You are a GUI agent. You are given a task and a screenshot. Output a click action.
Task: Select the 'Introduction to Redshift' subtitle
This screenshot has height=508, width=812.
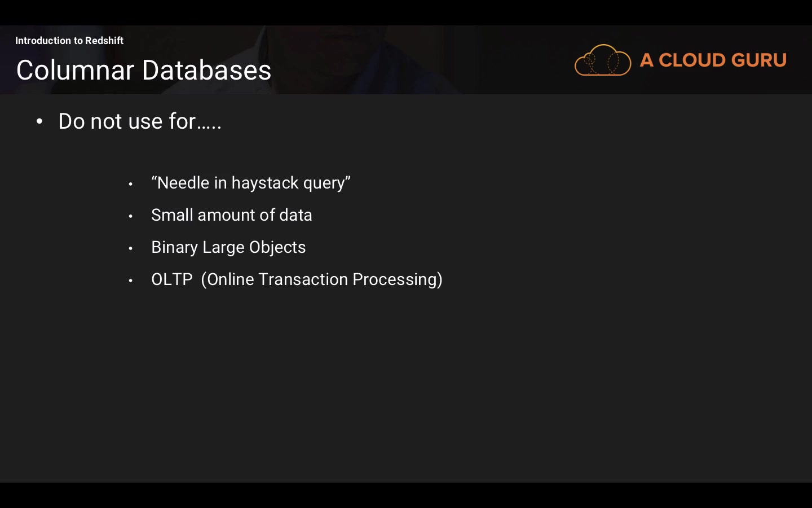tap(69, 41)
